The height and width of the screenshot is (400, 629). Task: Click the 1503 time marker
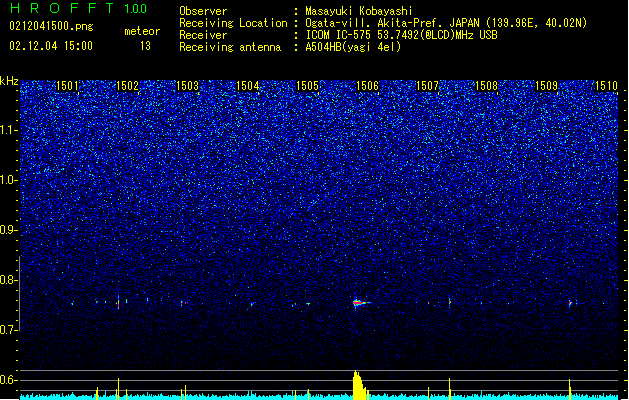(187, 86)
